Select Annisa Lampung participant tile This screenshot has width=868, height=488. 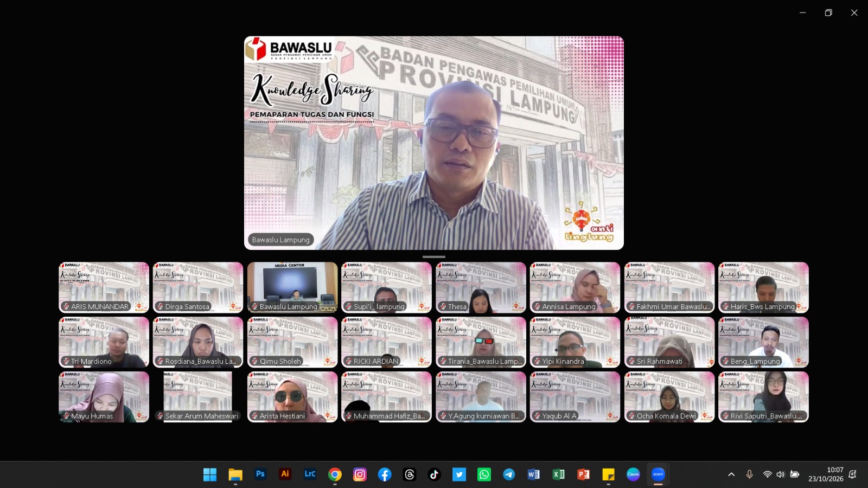click(575, 288)
